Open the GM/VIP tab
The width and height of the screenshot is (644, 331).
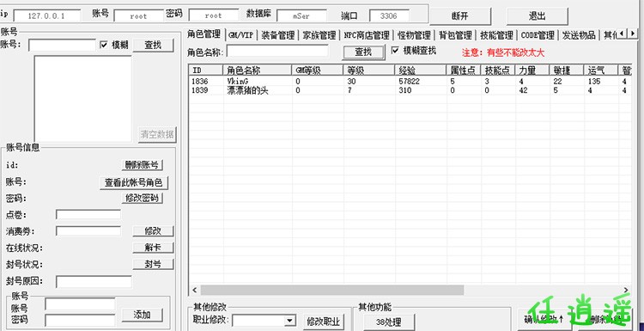coord(240,35)
